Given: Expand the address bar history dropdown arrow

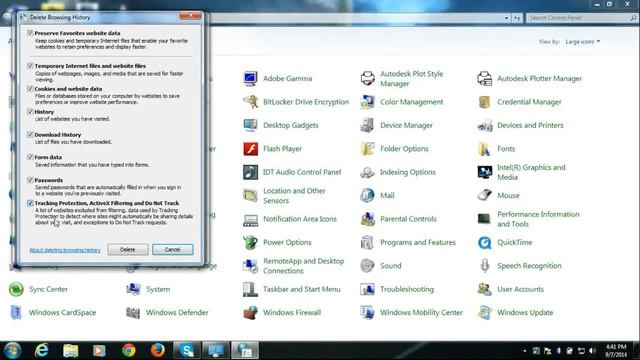Looking at the screenshot, I should tap(507, 18).
